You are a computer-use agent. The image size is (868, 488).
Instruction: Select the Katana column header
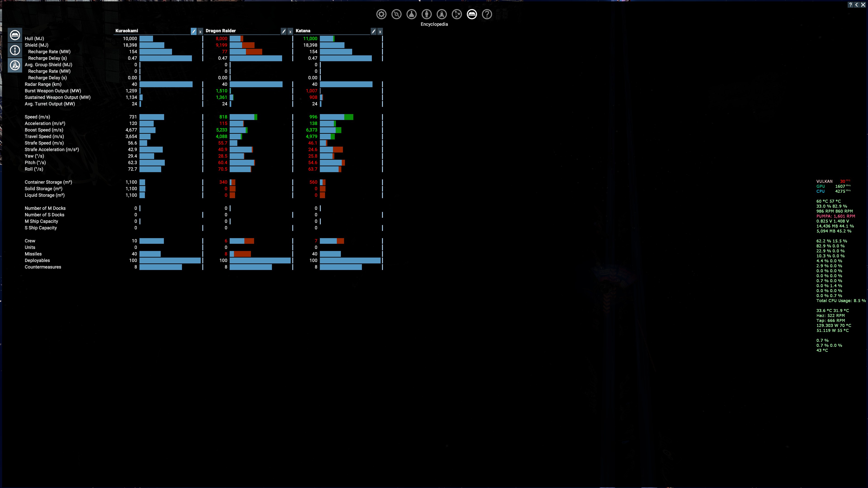303,31
